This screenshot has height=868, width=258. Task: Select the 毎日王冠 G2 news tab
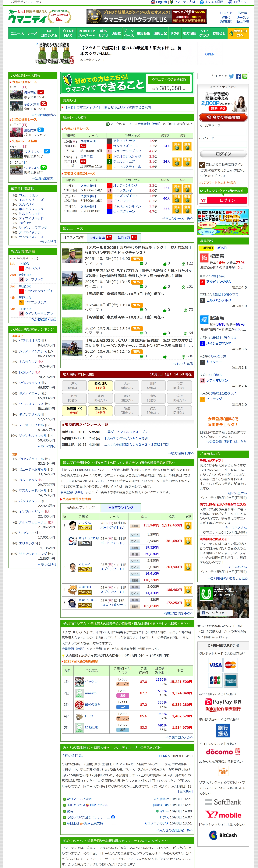pyautogui.click(x=127, y=237)
